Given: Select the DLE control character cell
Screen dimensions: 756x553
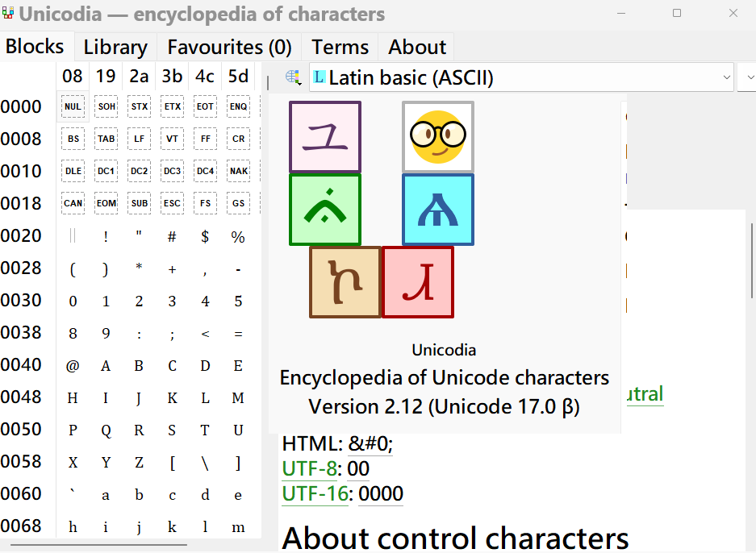Looking at the screenshot, I should tap(73, 171).
